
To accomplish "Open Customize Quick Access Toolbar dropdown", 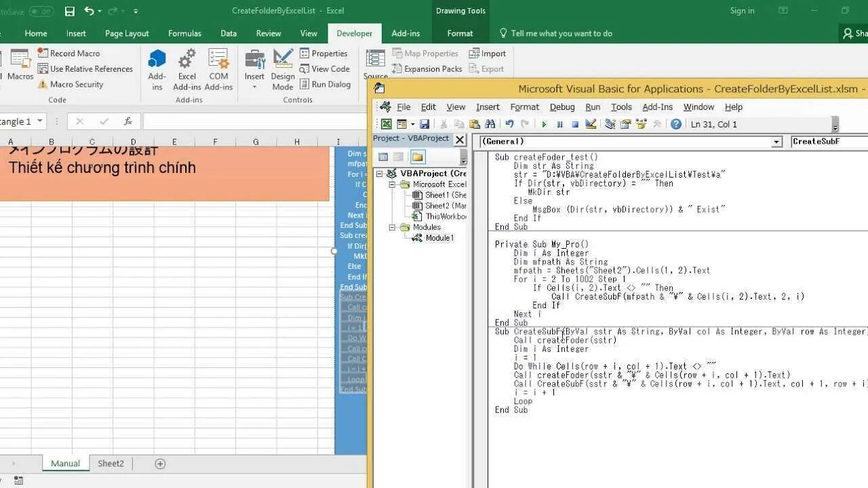I will [x=136, y=11].
